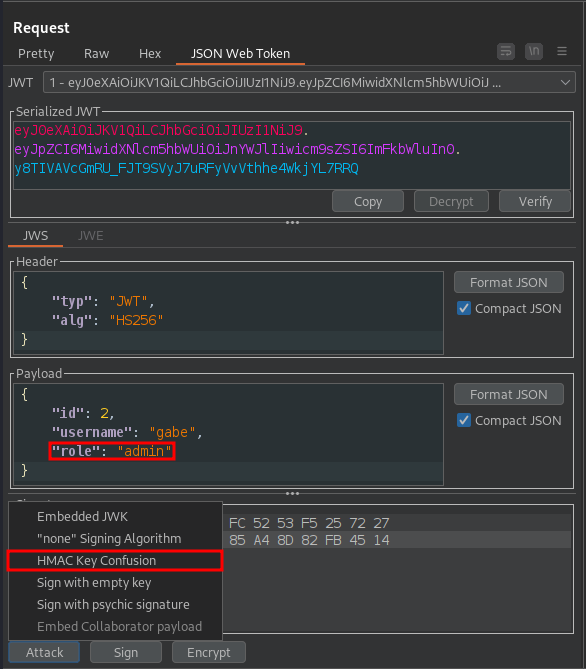
Task: Click the "id": 2 payload line
Action: [83, 413]
